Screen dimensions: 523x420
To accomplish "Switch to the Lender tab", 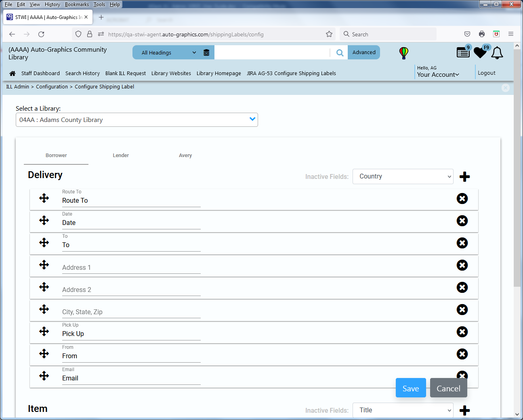I will [121, 155].
